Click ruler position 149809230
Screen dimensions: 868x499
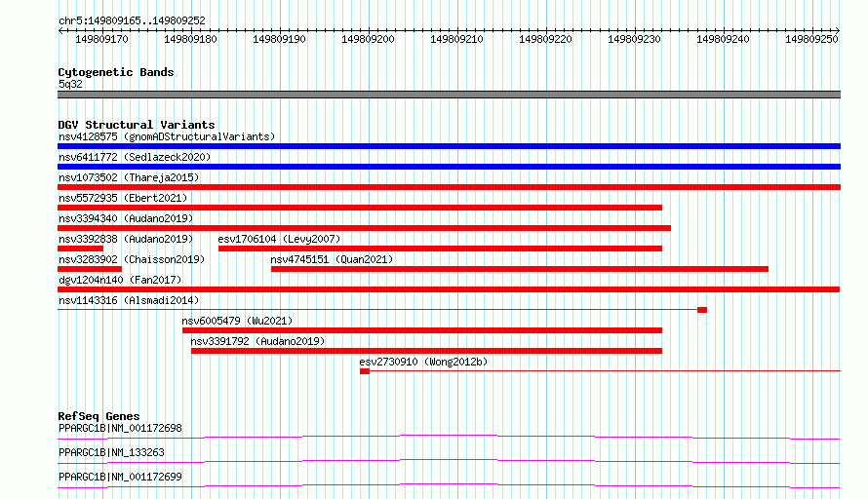click(634, 39)
